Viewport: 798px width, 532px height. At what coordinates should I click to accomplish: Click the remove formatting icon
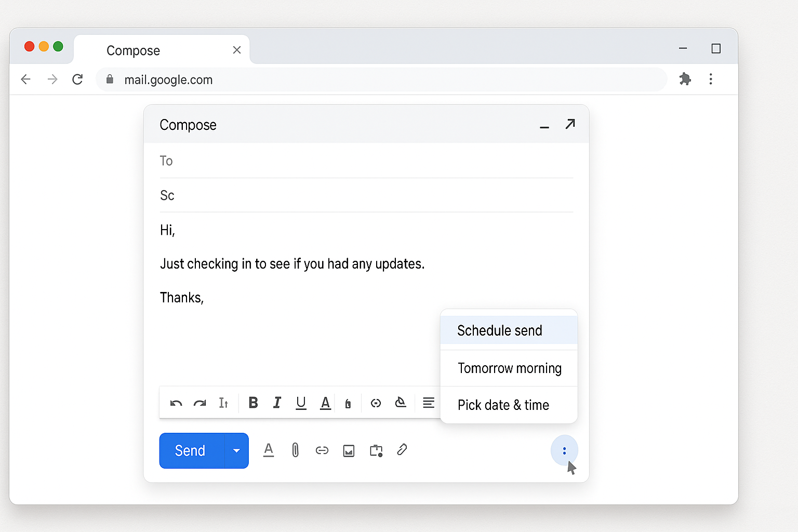pos(401,403)
